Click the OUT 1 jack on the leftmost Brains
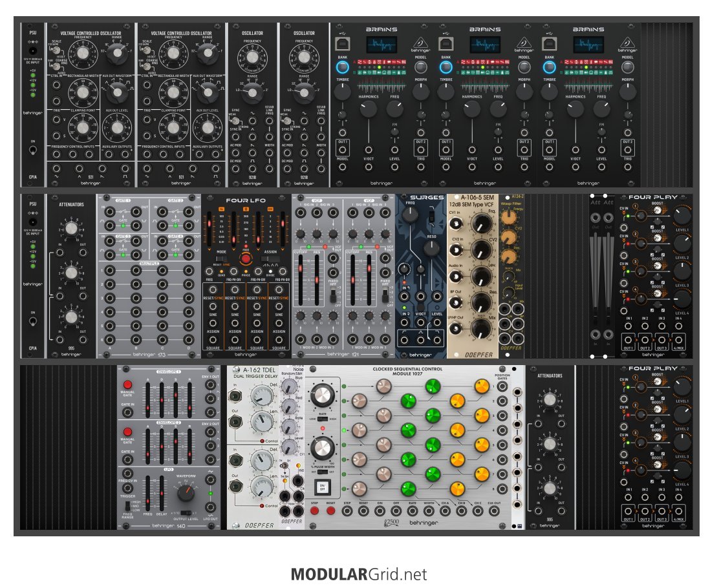The image size is (719, 588). pos(343,150)
